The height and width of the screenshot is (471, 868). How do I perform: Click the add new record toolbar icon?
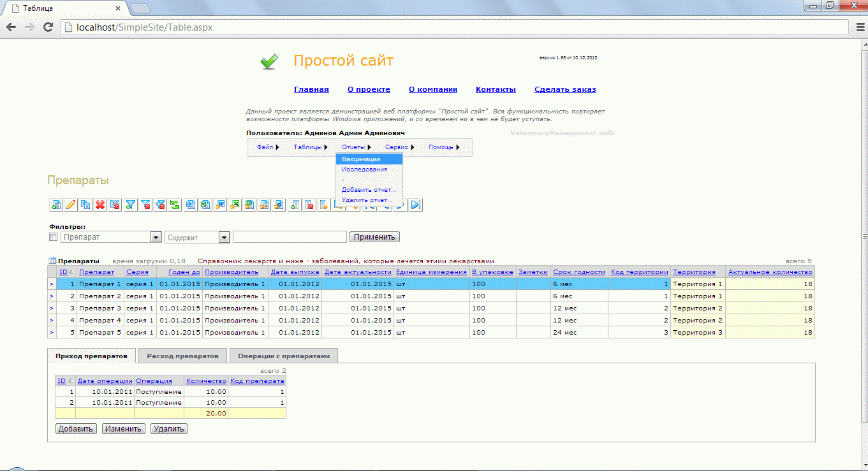point(56,205)
